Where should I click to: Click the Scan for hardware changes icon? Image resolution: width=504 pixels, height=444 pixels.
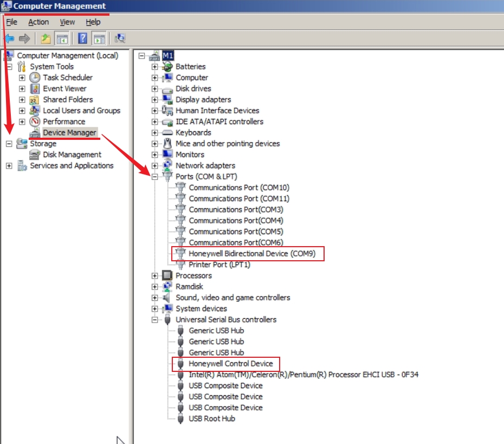click(120, 38)
